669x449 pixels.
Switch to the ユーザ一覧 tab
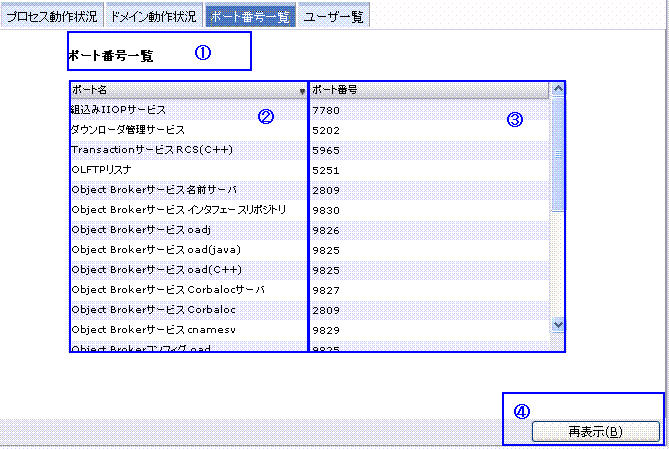pyautogui.click(x=334, y=16)
